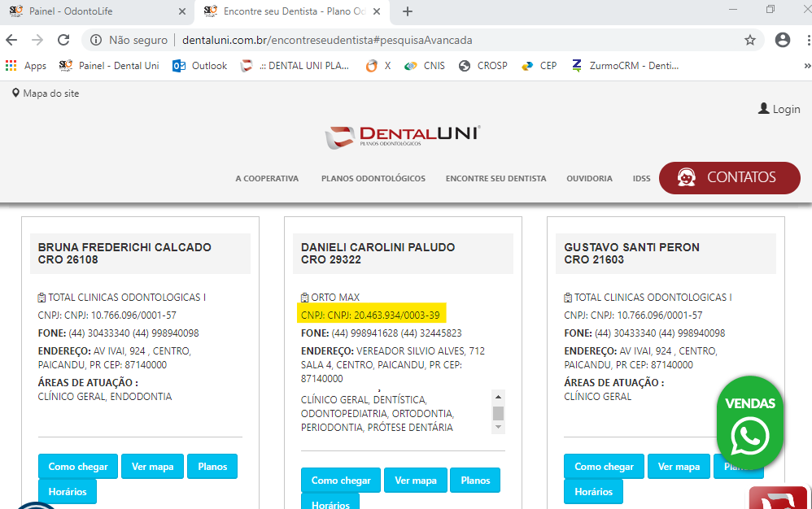Switch to 'Painel - OdontoLife' tab
Screen dimensions: 812x509
click(x=96, y=11)
